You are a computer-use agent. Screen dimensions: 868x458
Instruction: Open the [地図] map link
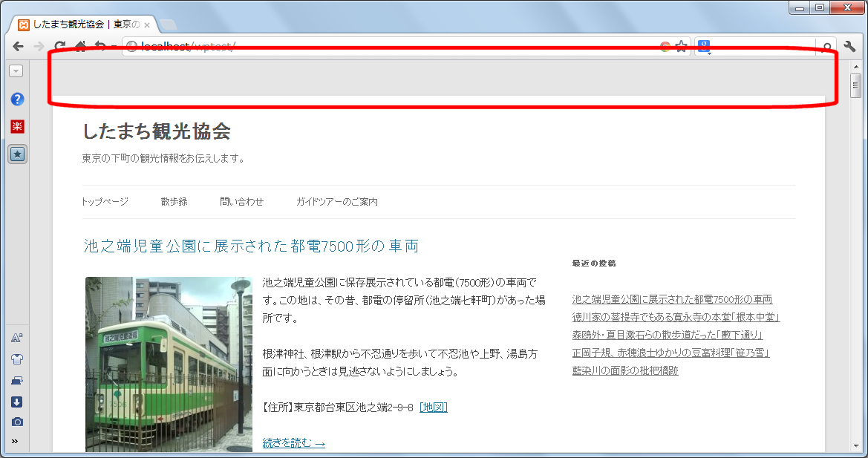[434, 408]
